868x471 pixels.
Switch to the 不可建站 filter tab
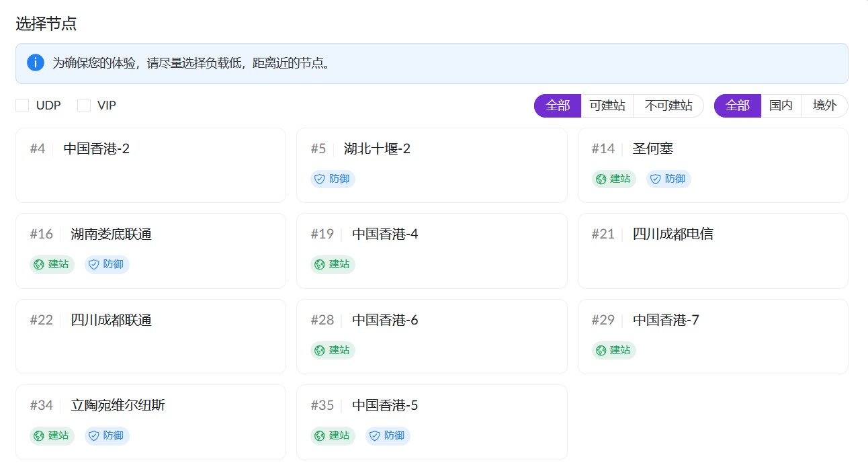click(x=668, y=105)
